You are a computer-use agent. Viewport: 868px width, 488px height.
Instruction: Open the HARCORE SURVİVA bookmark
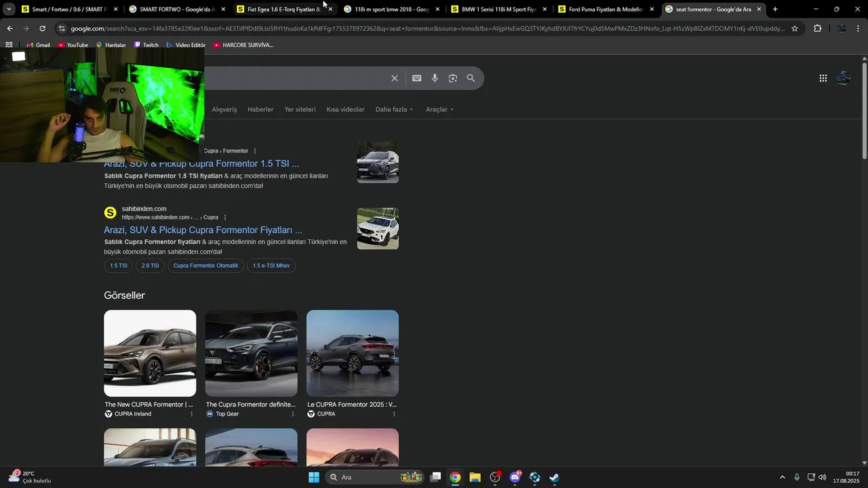pyautogui.click(x=243, y=45)
